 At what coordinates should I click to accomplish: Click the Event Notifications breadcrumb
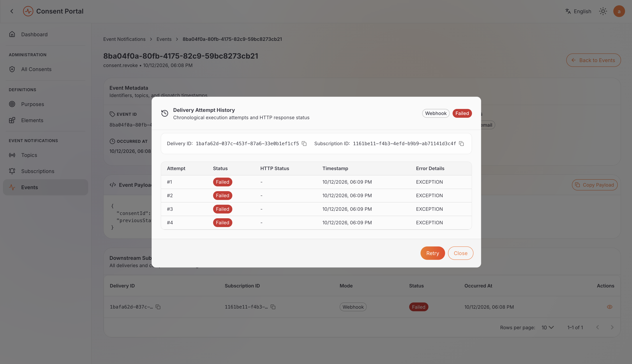coord(124,39)
